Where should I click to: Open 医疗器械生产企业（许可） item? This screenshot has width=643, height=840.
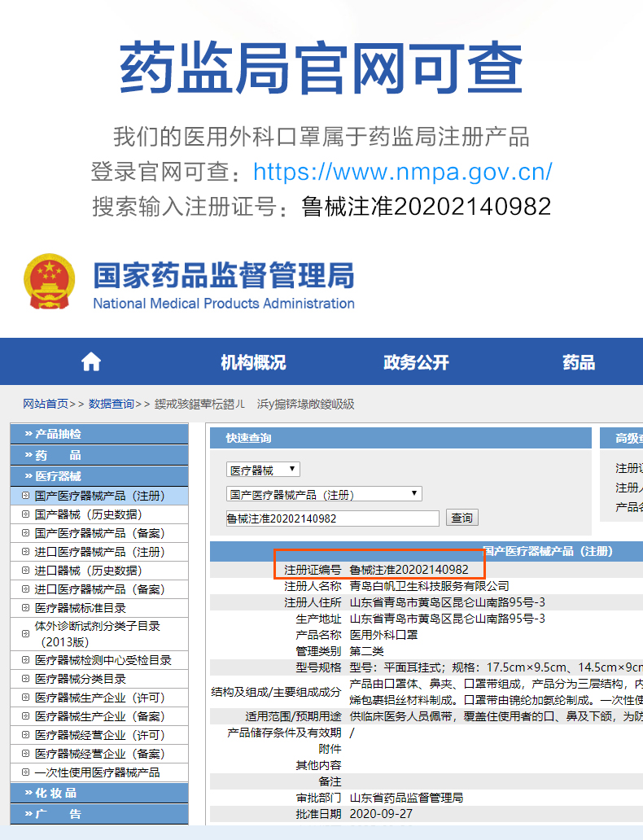[99, 698]
